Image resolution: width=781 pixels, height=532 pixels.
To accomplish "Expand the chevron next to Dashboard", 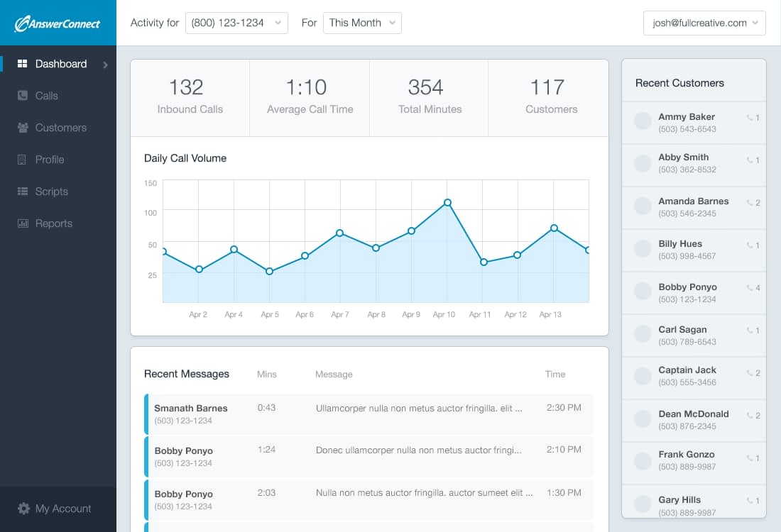I will (105, 65).
